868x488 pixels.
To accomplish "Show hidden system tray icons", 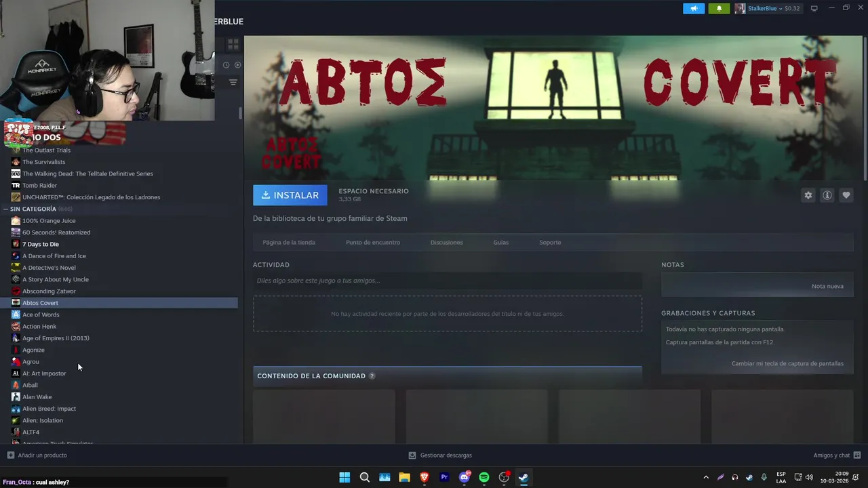I will coord(706,477).
